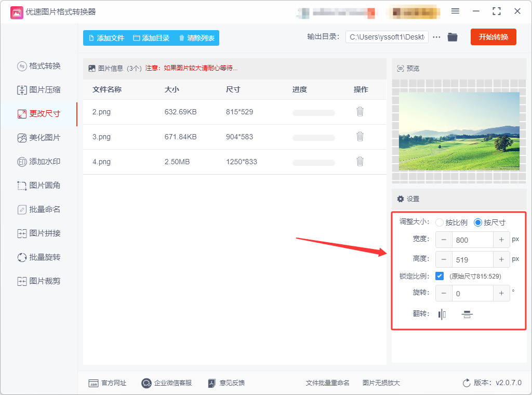Flip image horizontally icon
The height and width of the screenshot is (395, 532).
[442, 314]
